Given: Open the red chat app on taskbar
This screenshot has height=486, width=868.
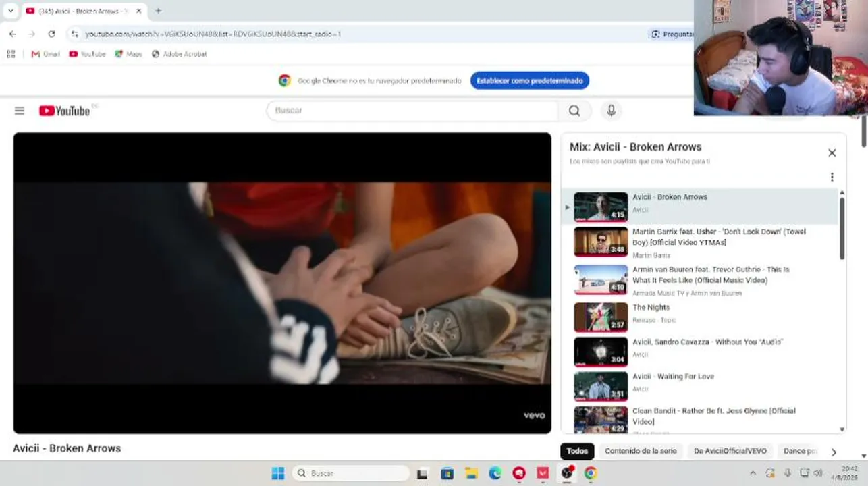Looking at the screenshot, I should (518, 473).
